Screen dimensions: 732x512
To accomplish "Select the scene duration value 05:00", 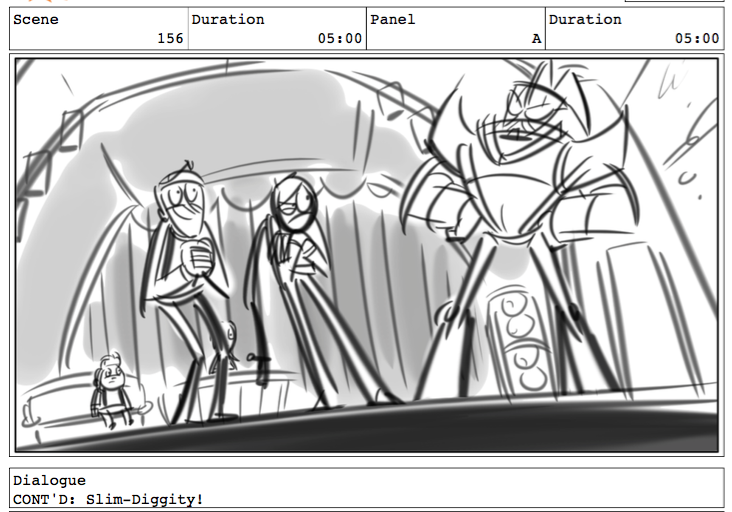I will pos(340,38).
